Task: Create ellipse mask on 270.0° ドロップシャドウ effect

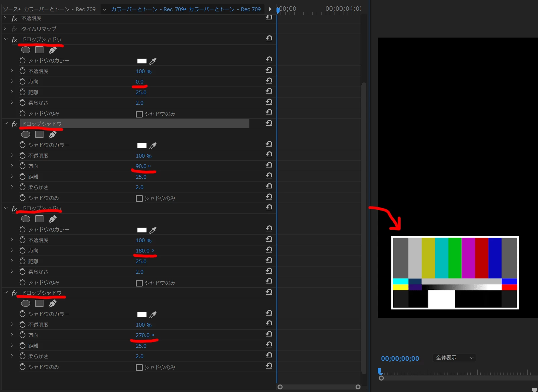Action: tap(26, 303)
